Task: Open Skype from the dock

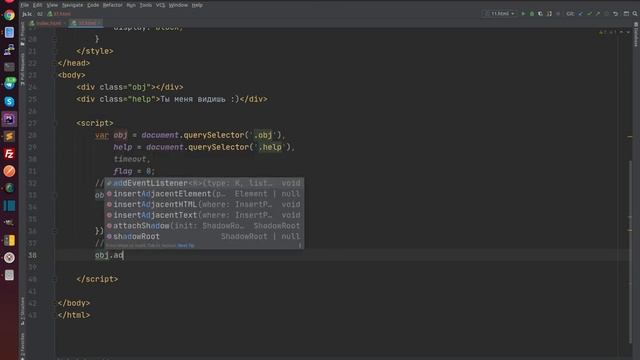Action: (x=9, y=102)
